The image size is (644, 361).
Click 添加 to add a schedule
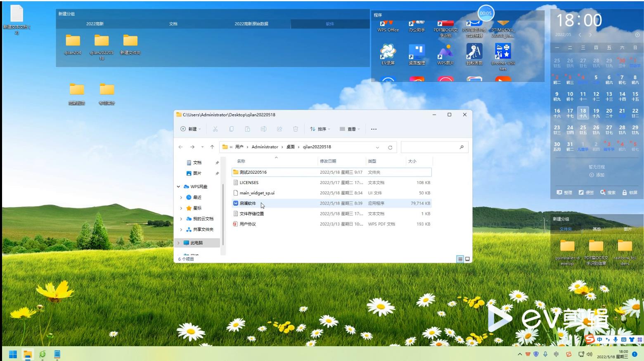597,175
